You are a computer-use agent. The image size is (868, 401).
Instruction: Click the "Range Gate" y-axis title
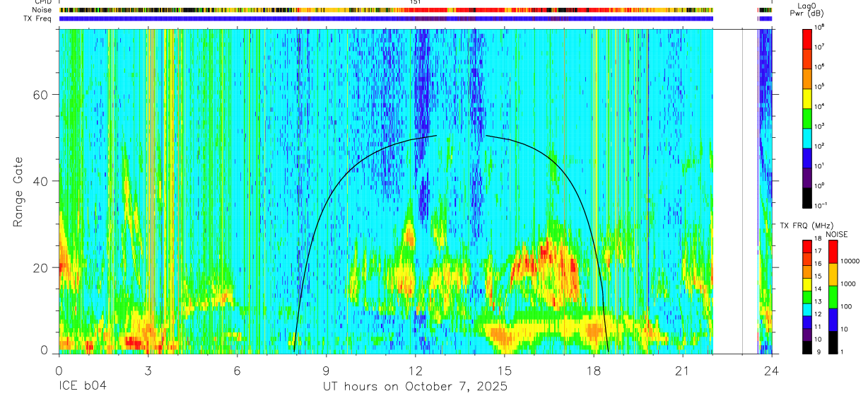(18, 192)
